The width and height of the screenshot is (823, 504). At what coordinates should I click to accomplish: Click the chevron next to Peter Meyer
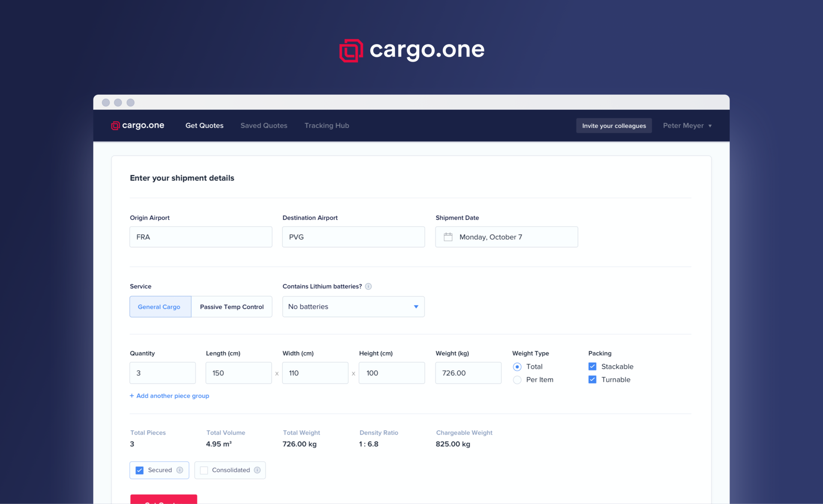[x=711, y=126]
